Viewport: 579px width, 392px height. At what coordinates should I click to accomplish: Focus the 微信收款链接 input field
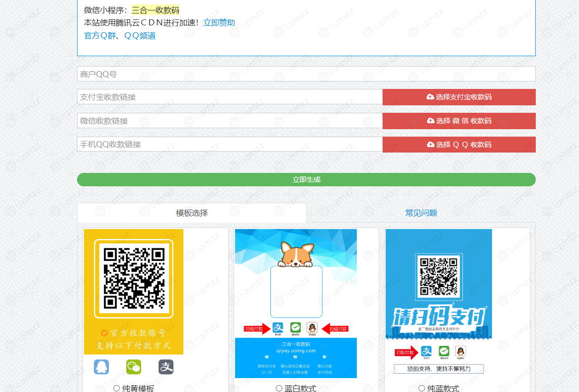[x=230, y=121]
